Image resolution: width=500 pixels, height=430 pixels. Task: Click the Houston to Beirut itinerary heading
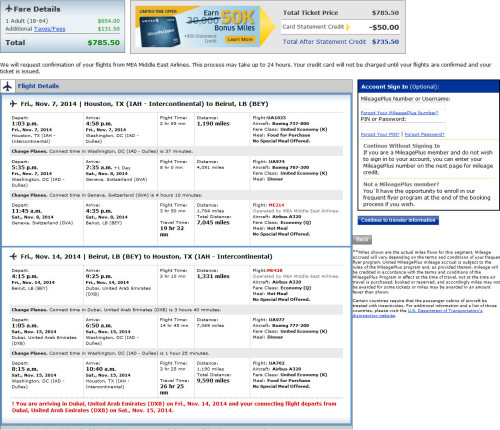[x=144, y=104]
